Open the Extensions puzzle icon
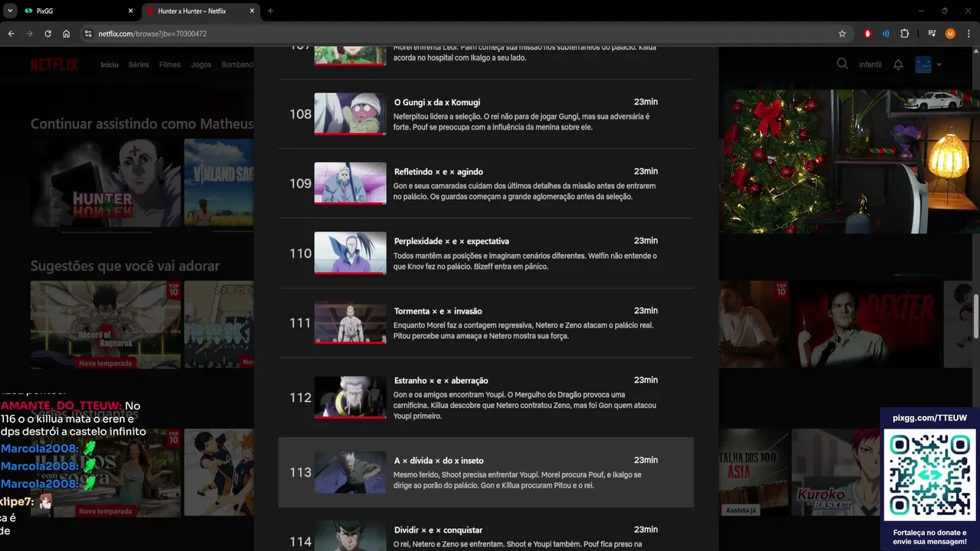Screen dimensions: 980x551 point(904,34)
